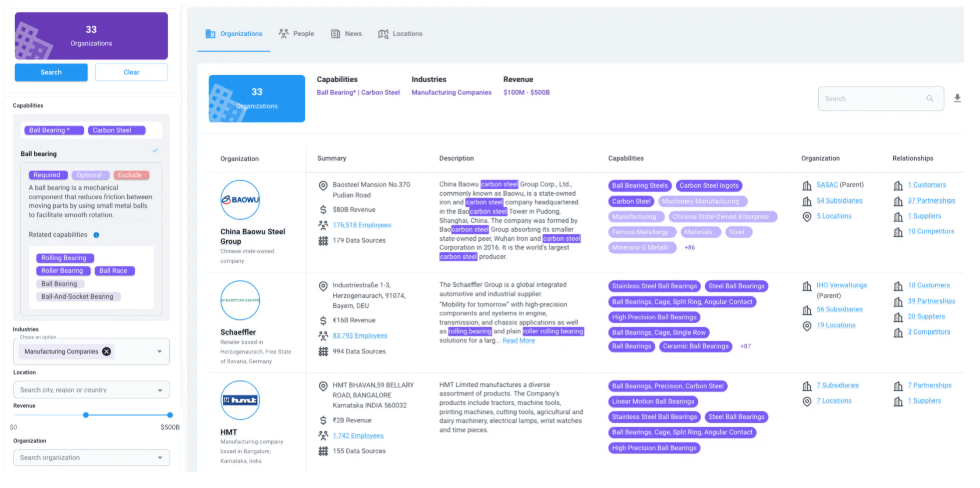The width and height of the screenshot is (980, 488).
Task: Click the China Baowu Steel Group logo
Action: coord(240,199)
